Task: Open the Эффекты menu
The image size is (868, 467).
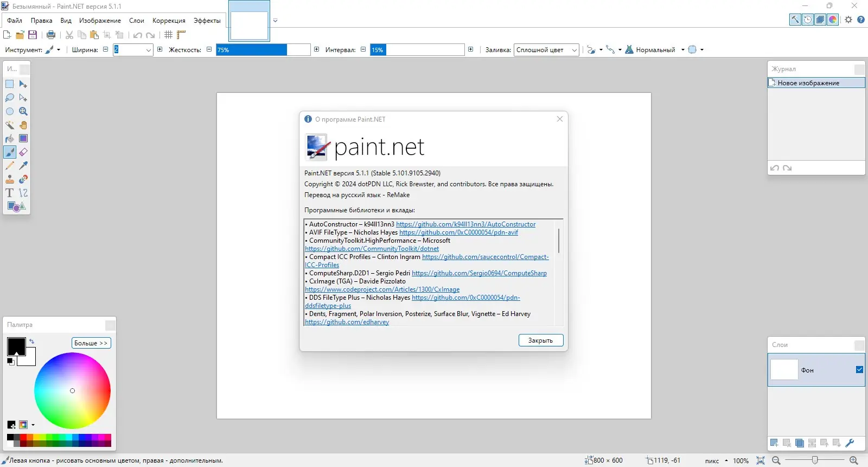Action: [x=207, y=21]
